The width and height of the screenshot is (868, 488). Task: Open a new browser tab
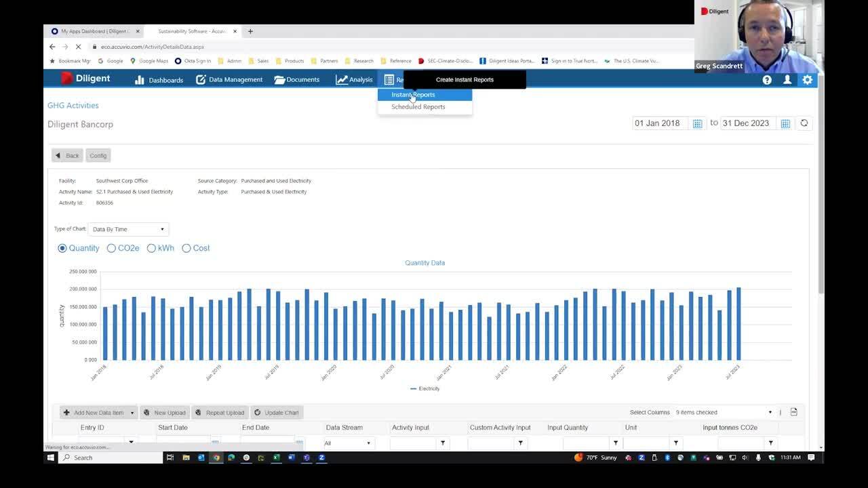(x=250, y=31)
